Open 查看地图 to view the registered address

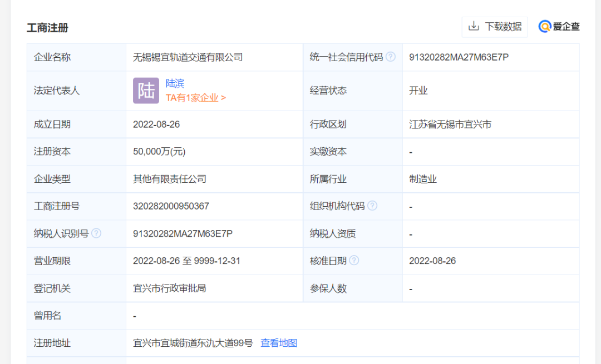tap(279, 343)
